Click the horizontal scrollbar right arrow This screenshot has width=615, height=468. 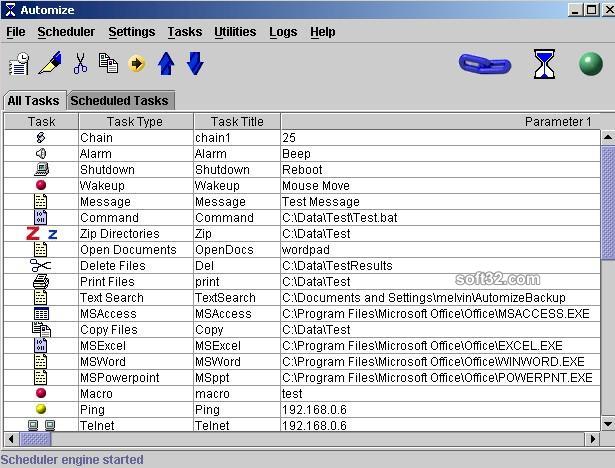(593, 439)
